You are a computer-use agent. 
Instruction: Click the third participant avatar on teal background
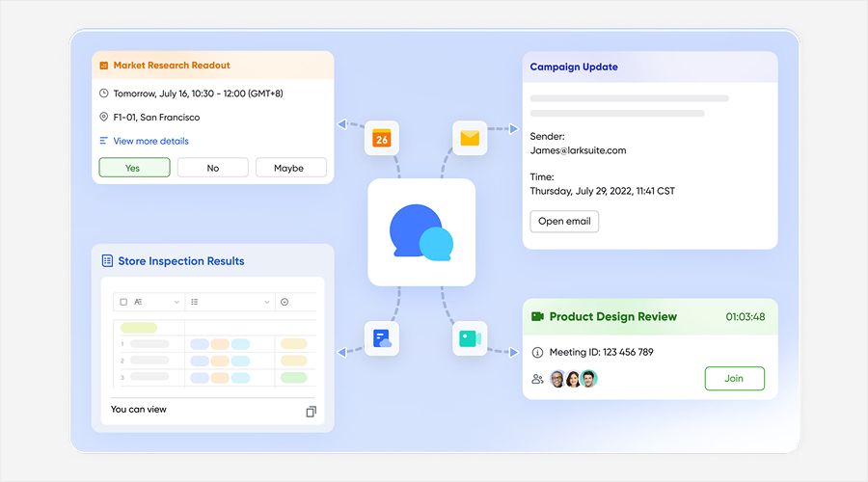tap(588, 379)
